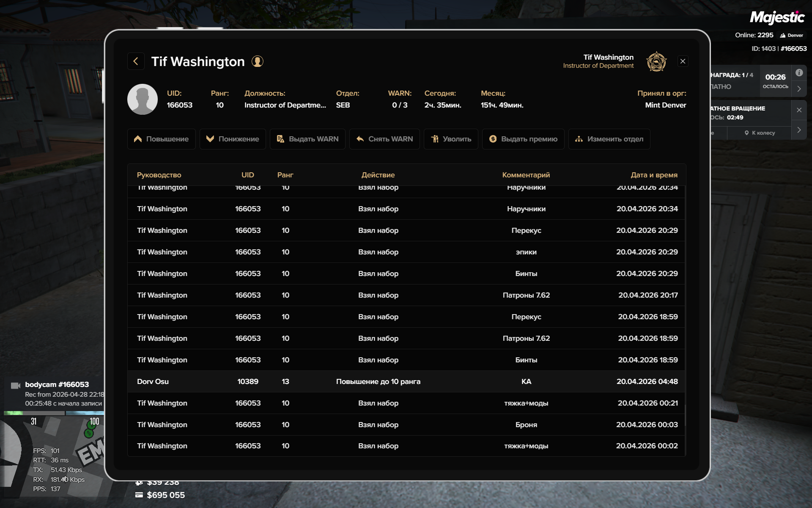Open the Изменить отдел department option
The image size is (812, 508).
[609, 139]
